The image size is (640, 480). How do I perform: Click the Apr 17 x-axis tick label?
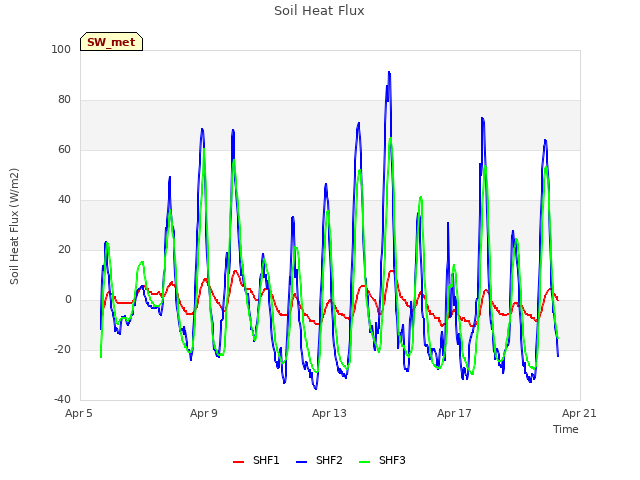click(454, 413)
